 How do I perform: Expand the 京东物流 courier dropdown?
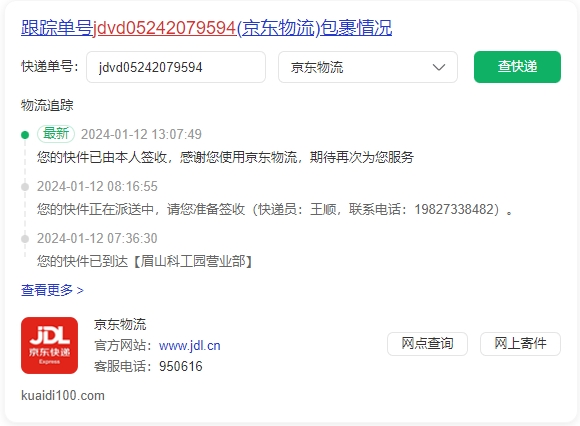pos(368,67)
